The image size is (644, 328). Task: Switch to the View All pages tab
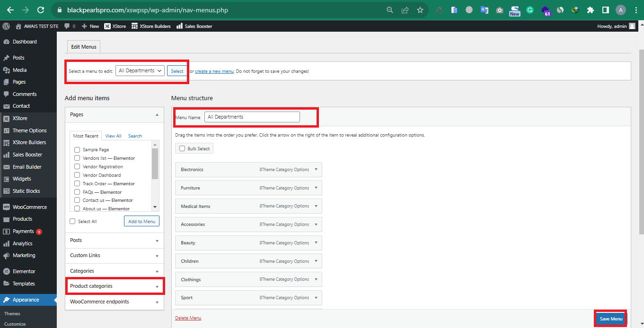[113, 136]
